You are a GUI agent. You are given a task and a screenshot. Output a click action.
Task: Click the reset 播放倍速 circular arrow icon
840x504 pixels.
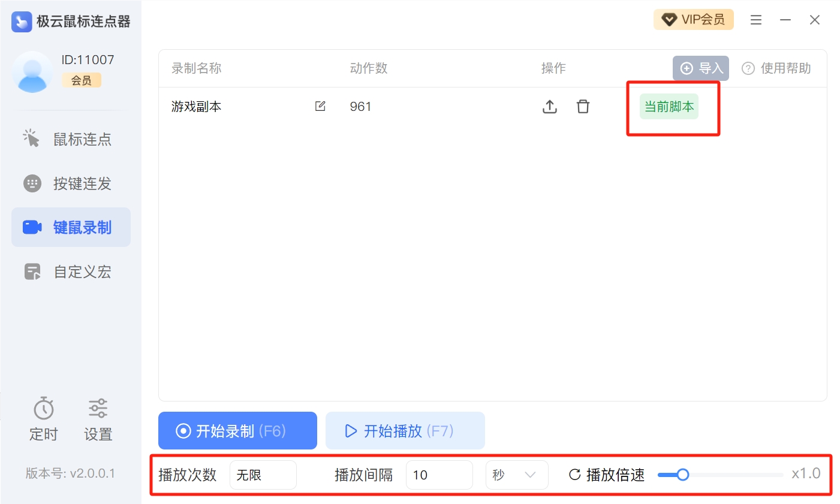[574, 475]
